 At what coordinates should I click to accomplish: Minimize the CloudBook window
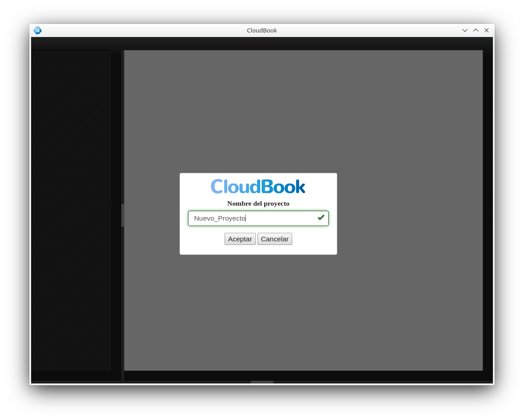point(465,30)
